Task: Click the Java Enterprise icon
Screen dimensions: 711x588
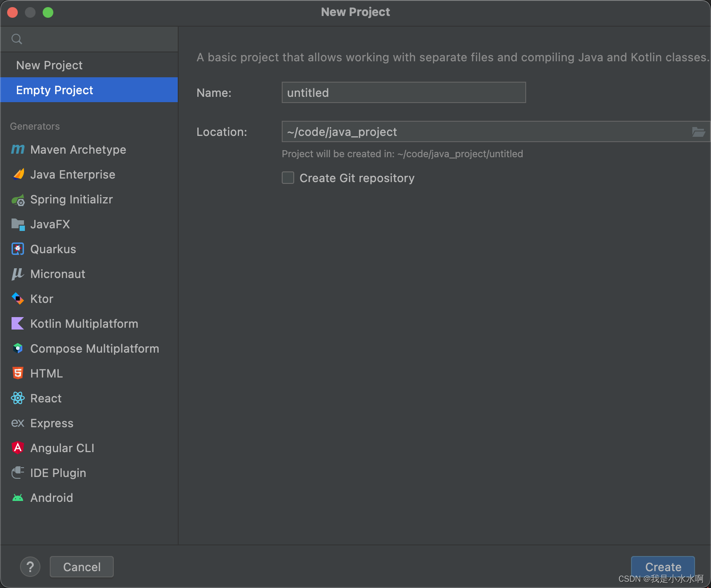Action: pyautogui.click(x=18, y=175)
